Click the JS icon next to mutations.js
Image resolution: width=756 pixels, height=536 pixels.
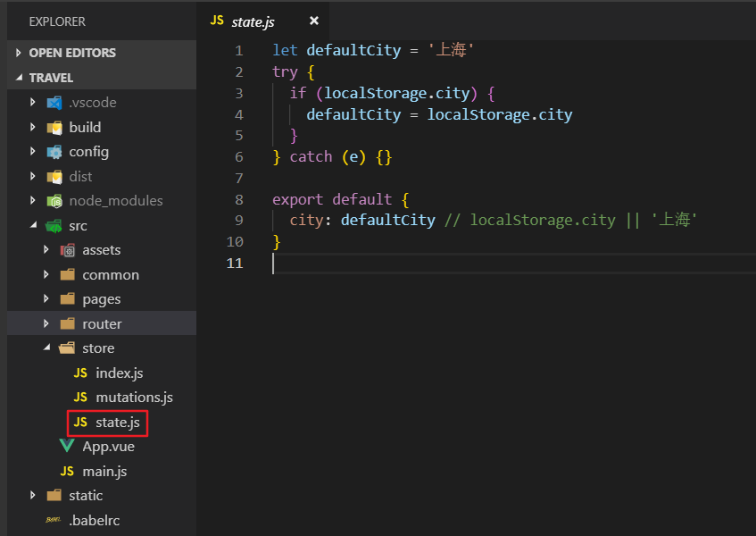[x=80, y=397]
